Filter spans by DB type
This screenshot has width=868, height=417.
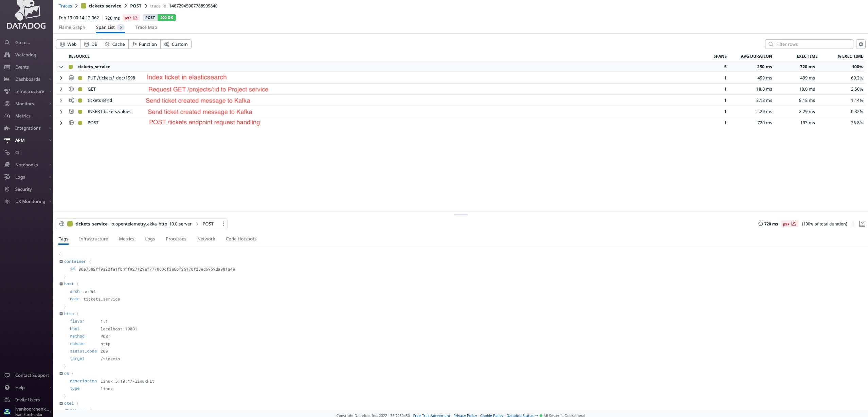(91, 44)
